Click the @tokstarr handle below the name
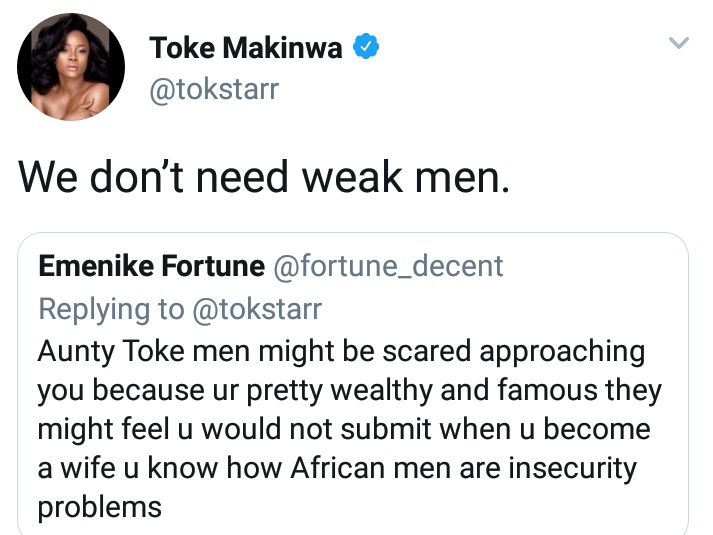713x535 pixels. click(213, 91)
